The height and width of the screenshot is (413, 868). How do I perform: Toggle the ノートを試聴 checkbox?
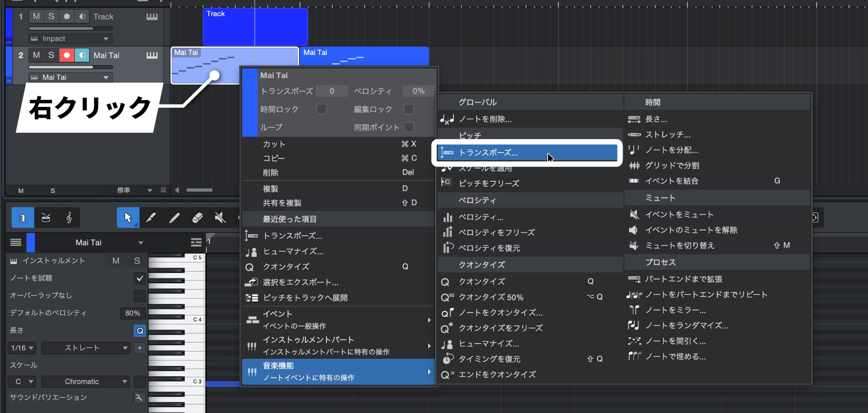coord(140,278)
